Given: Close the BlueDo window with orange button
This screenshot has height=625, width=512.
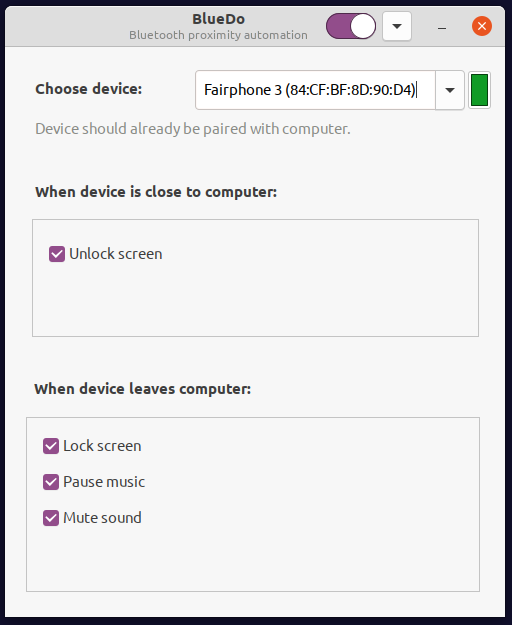Looking at the screenshot, I should (x=482, y=26).
